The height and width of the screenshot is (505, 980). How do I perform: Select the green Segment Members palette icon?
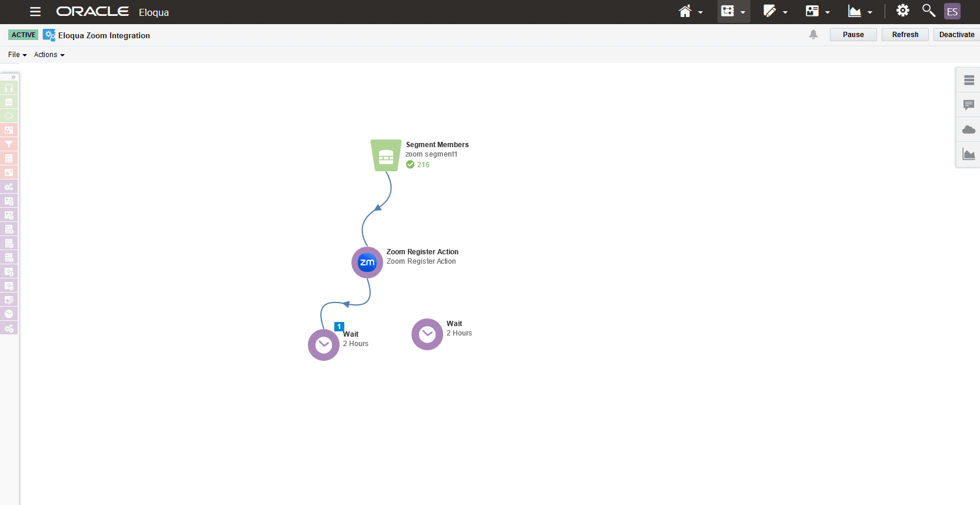click(9, 102)
